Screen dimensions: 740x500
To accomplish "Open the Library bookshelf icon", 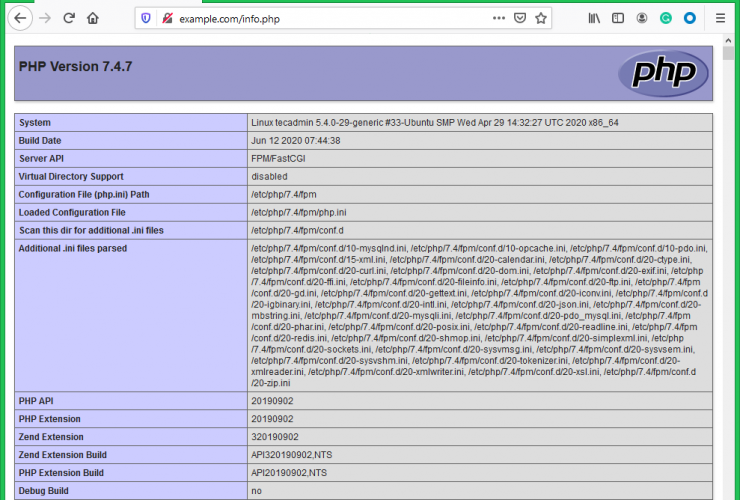I will 594,18.
